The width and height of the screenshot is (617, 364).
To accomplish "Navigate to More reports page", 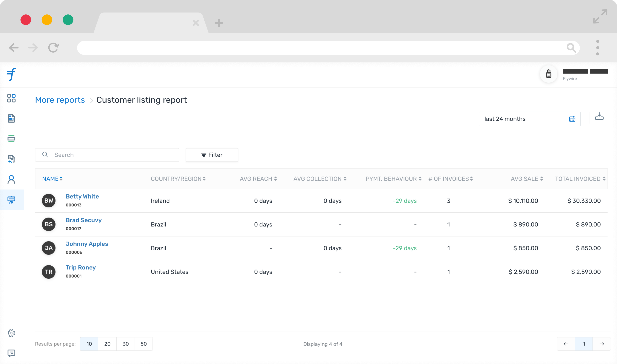I will (60, 100).
